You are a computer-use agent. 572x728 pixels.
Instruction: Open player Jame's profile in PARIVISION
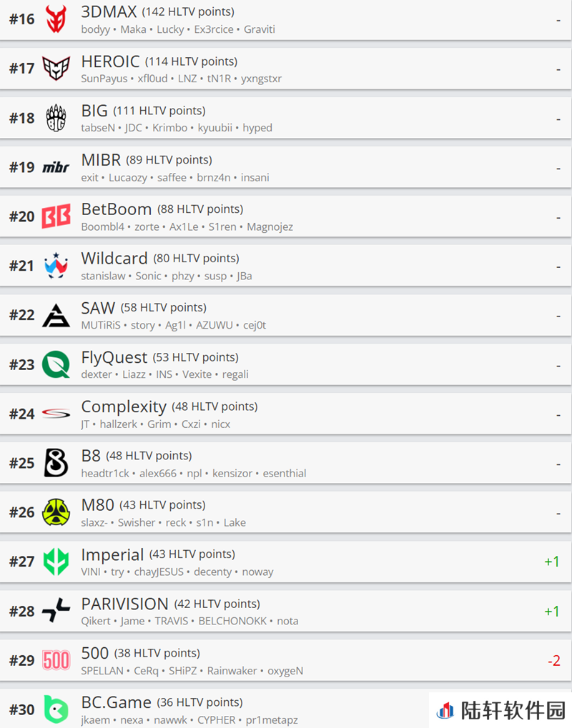(x=133, y=621)
